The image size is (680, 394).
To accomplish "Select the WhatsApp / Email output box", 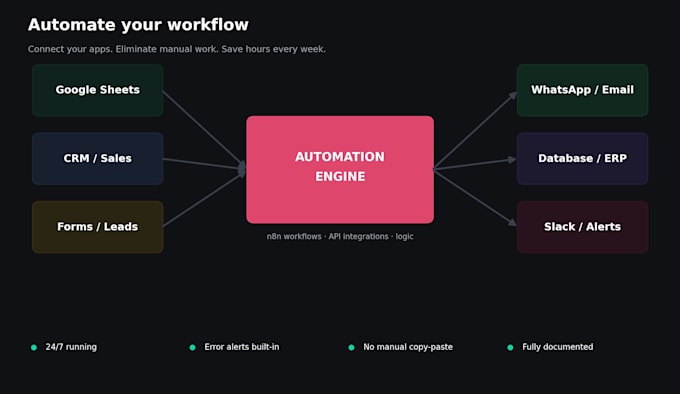I will 582,90.
